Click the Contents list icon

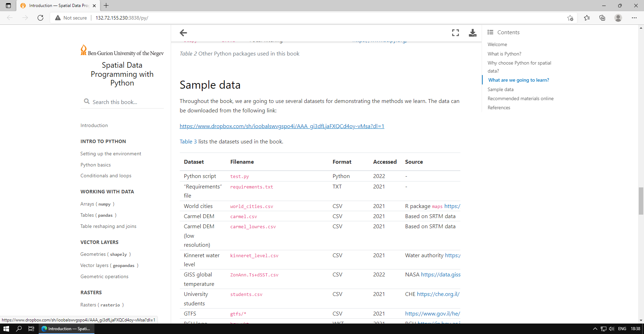point(490,32)
